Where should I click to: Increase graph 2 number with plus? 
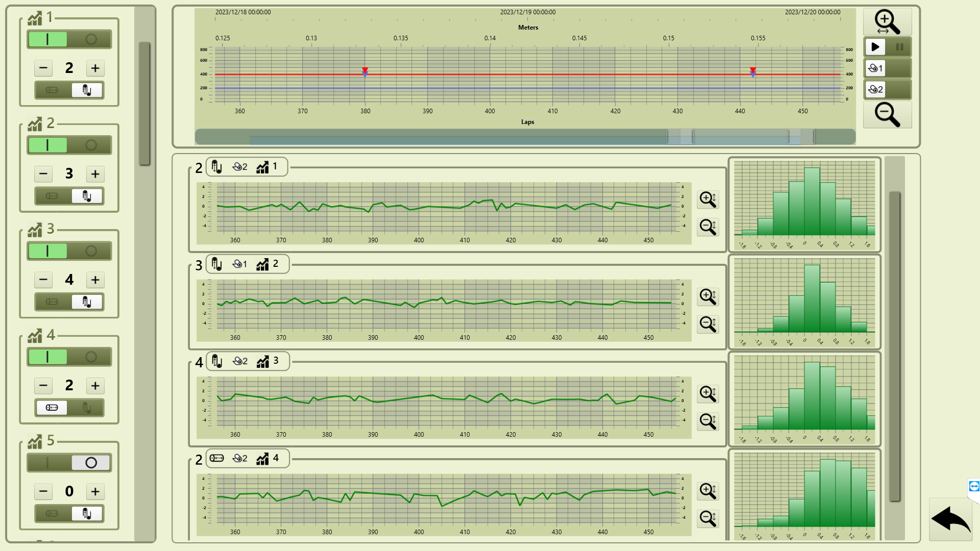tap(95, 174)
